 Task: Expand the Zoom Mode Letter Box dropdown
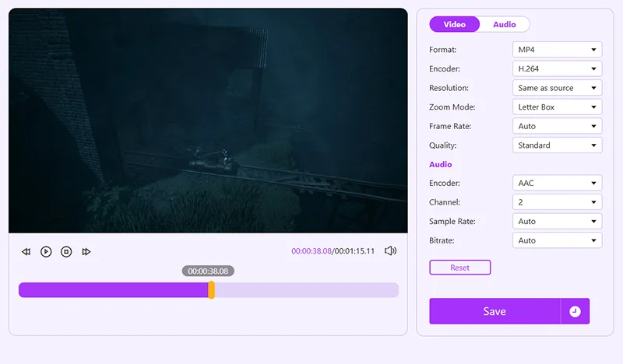point(557,107)
